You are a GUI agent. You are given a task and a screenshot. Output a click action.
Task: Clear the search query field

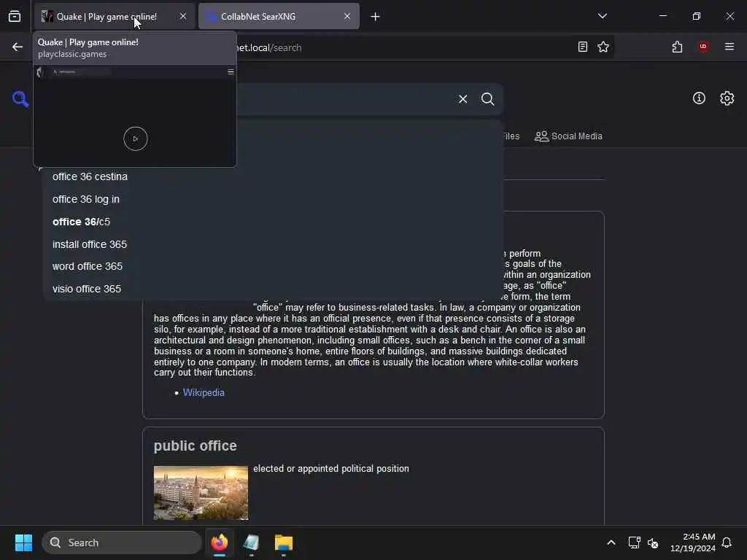[x=463, y=99]
